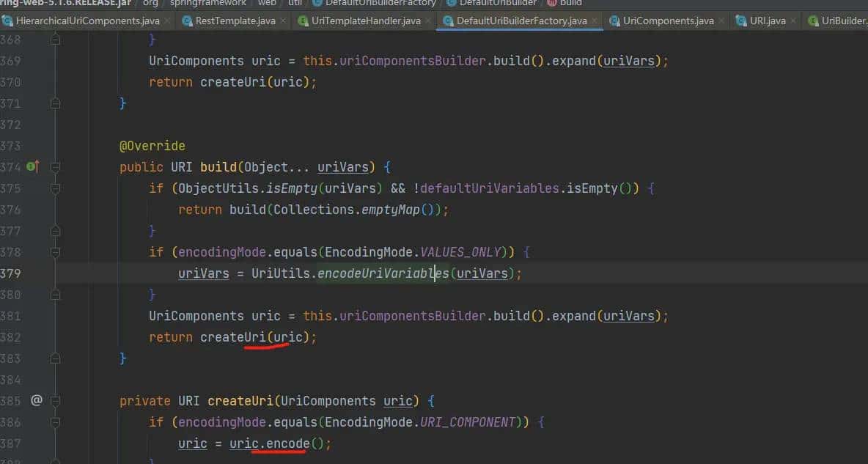Collapse the createUri method fold arrow
This screenshot has height=464, width=868.
click(x=55, y=399)
